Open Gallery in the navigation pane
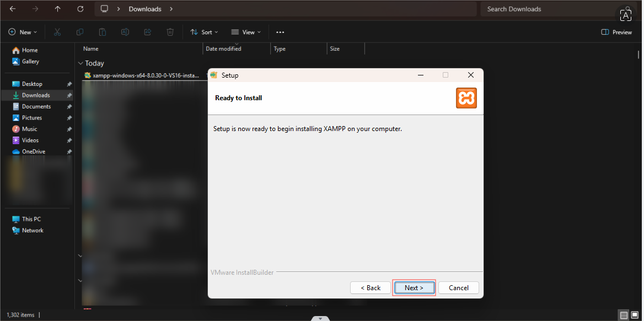This screenshot has width=644, height=321. point(25,62)
